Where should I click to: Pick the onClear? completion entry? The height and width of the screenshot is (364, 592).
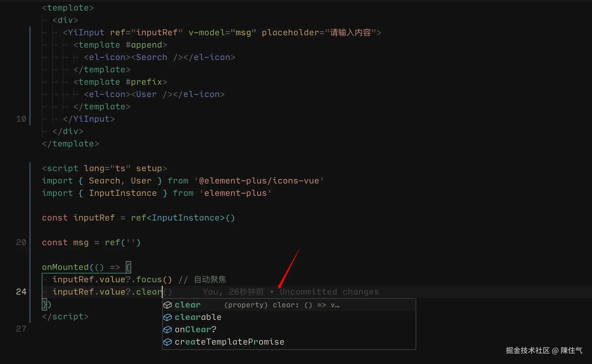pos(195,330)
